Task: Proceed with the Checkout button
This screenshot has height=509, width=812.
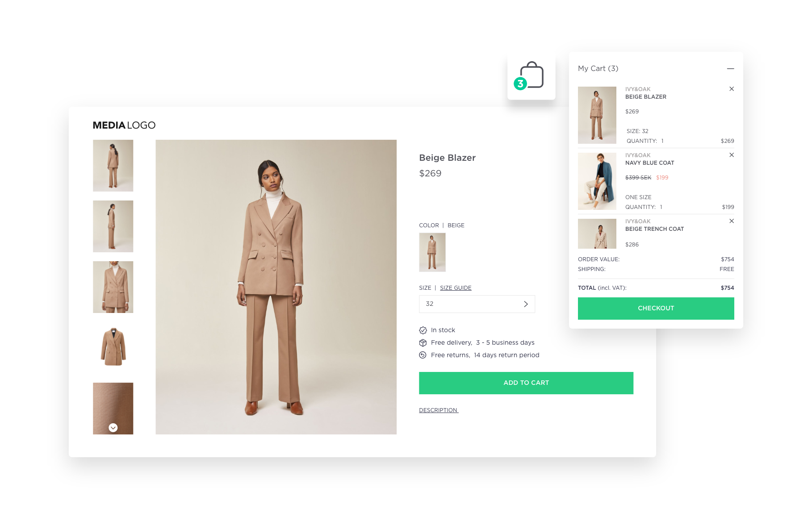Action: pos(656,309)
